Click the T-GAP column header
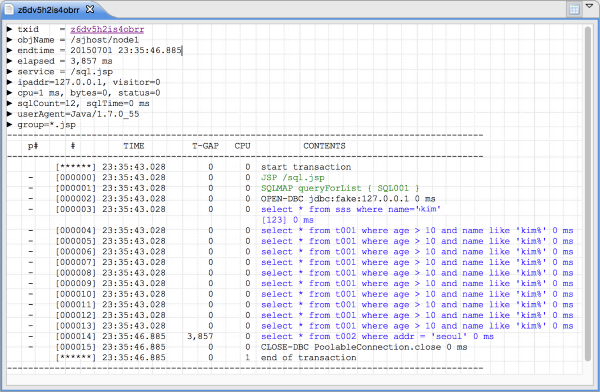Viewport: 600px width, 392px height. (205, 146)
